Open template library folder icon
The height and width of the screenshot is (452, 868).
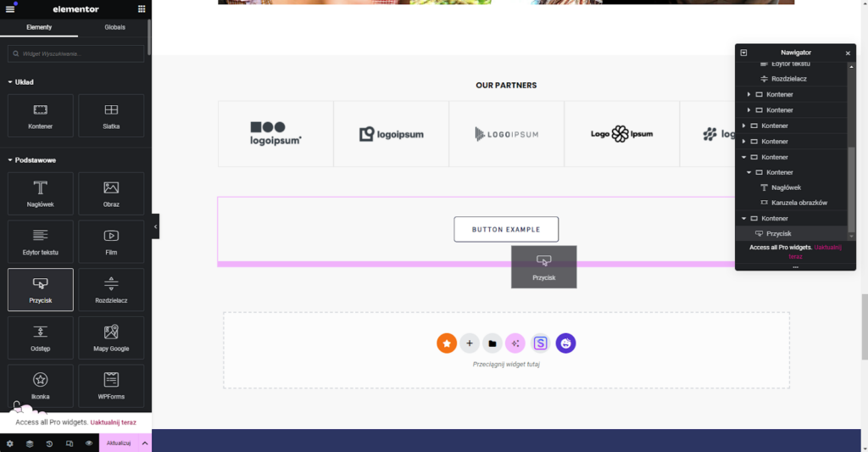tap(492, 343)
